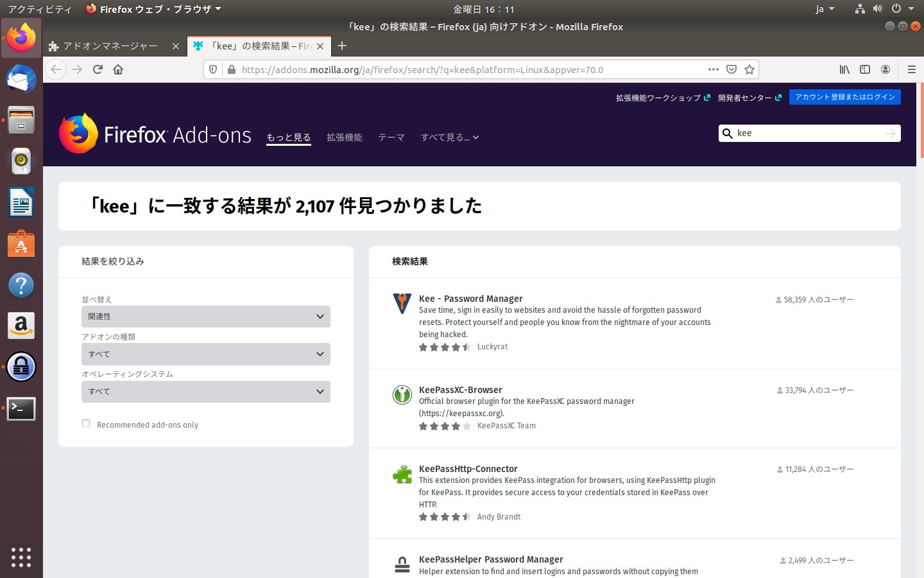
Task: Go to the Firefox home page icon
Action: tap(118, 69)
